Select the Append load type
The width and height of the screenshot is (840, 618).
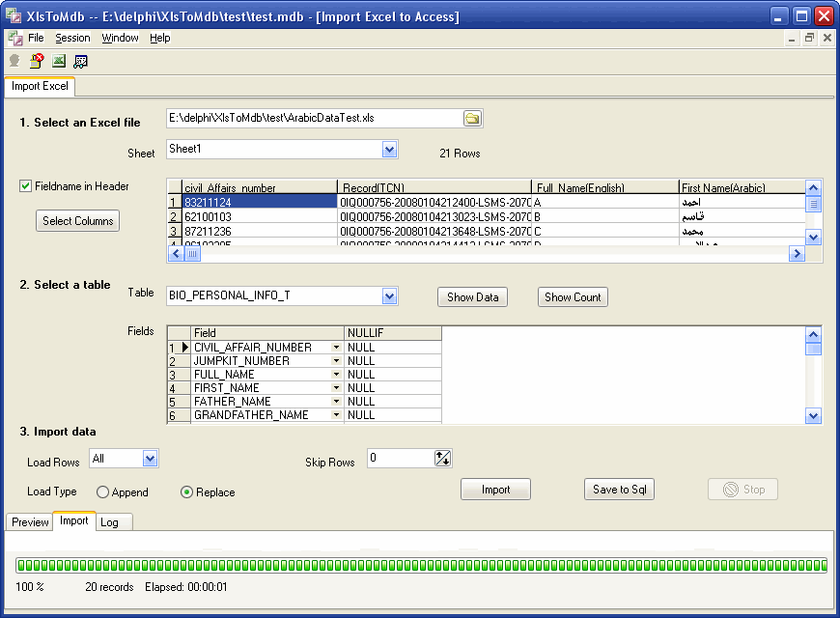103,492
